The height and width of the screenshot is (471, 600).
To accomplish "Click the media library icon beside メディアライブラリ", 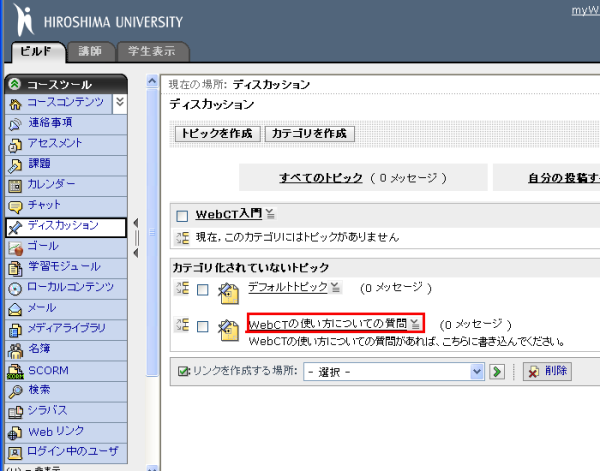I will tap(15, 330).
